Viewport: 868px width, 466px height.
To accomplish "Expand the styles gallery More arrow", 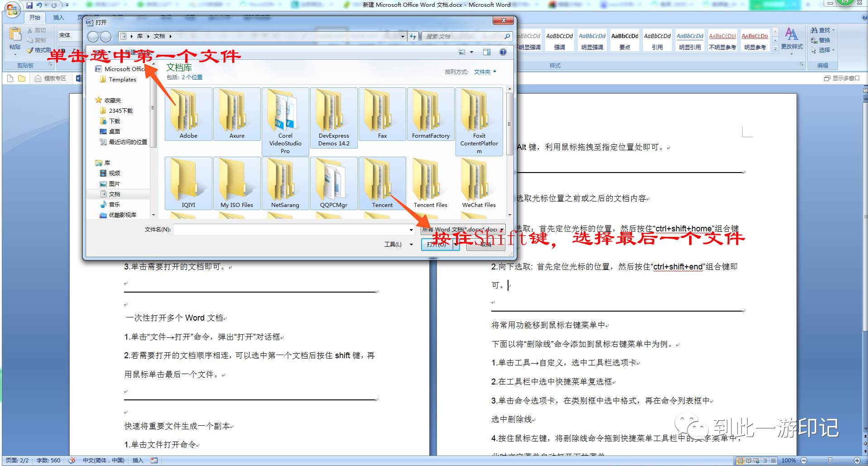I will pos(775,48).
